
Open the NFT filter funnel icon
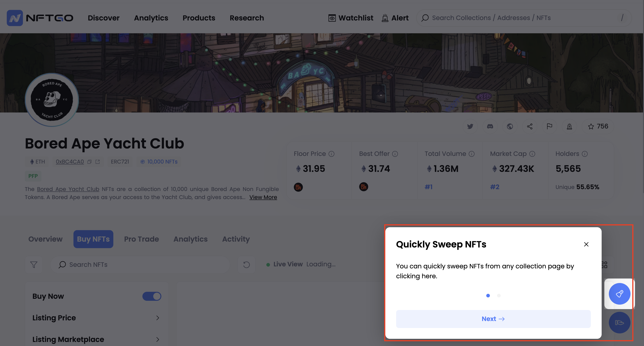point(34,264)
